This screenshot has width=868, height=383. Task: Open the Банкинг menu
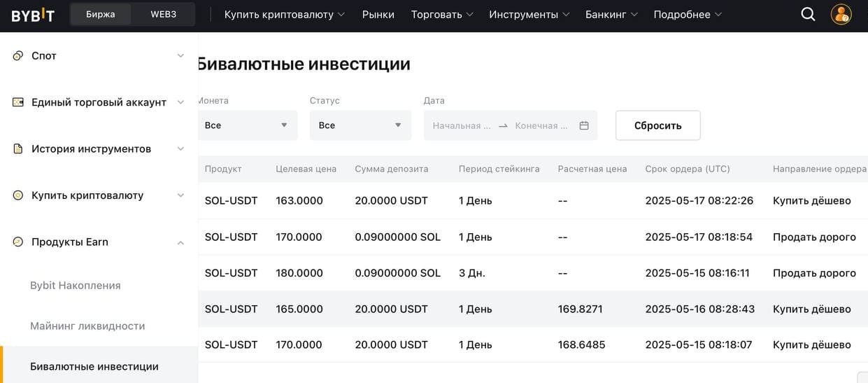tap(611, 14)
